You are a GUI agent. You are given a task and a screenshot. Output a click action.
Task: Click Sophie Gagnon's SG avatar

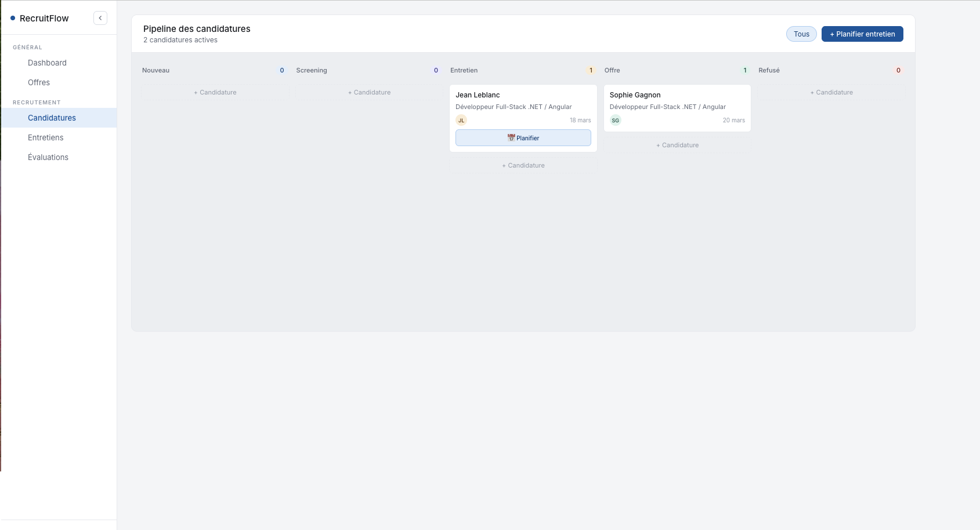click(x=616, y=121)
